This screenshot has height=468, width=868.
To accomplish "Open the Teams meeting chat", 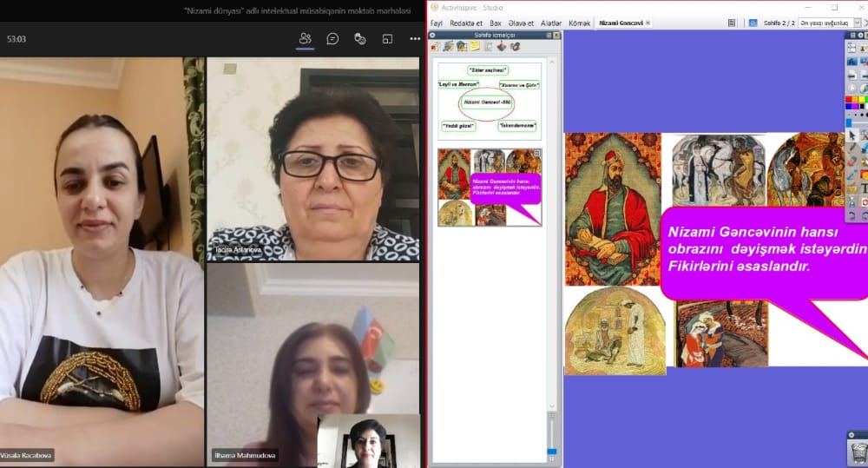I will 332,39.
